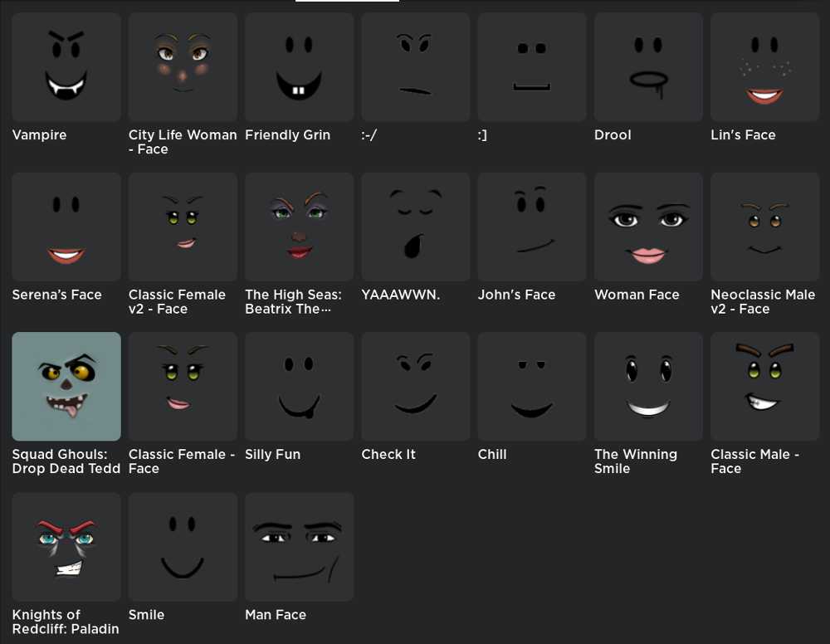830x644 pixels.
Task: Open the Serena's Face name link
Action: point(56,295)
